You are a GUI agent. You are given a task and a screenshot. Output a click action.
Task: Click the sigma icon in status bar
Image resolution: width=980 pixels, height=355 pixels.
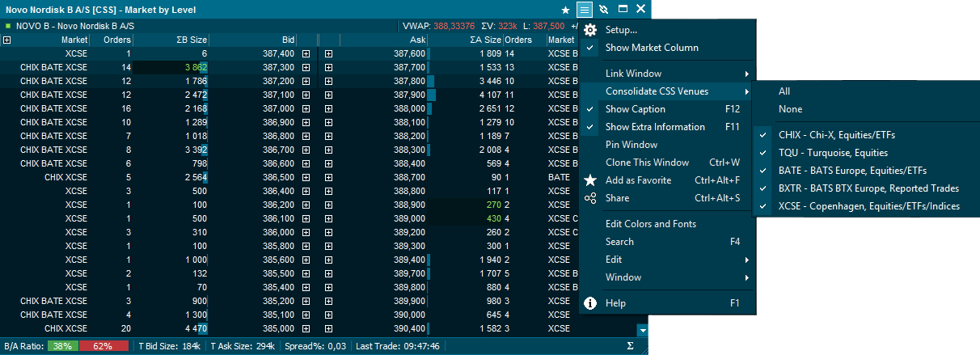[630, 346]
